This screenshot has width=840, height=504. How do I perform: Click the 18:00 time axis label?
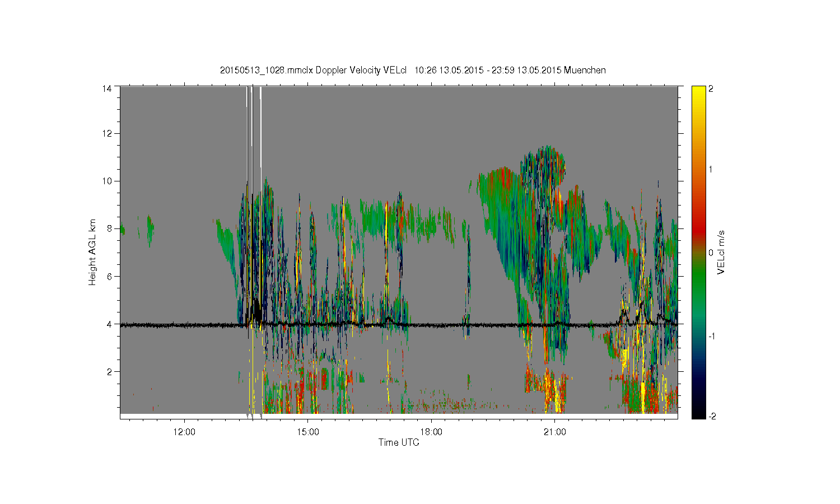point(431,432)
